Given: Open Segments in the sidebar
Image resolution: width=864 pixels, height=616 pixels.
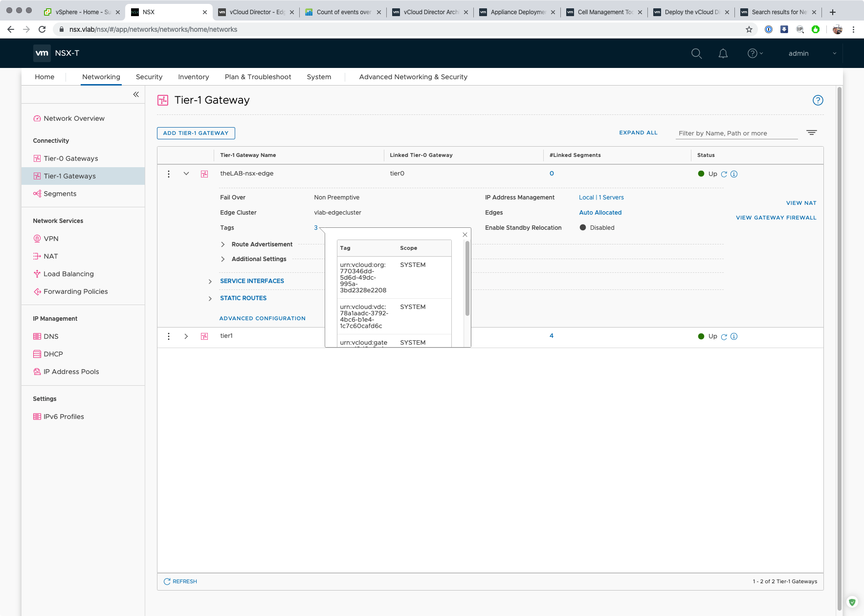Looking at the screenshot, I should [60, 194].
